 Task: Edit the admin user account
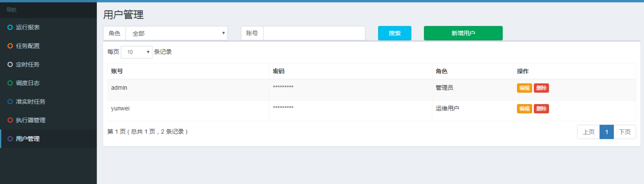[524, 88]
